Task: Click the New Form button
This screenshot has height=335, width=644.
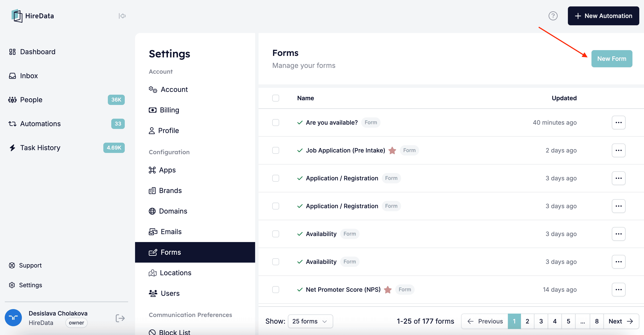Action: pyautogui.click(x=611, y=59)
